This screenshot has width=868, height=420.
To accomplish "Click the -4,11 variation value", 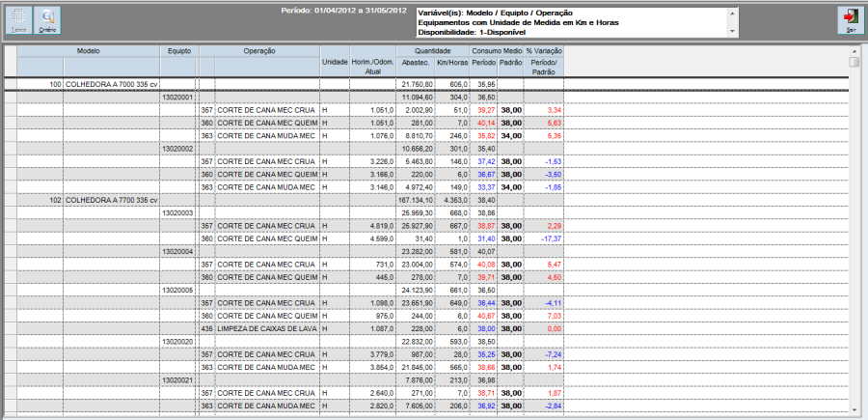I will point(544,303).
